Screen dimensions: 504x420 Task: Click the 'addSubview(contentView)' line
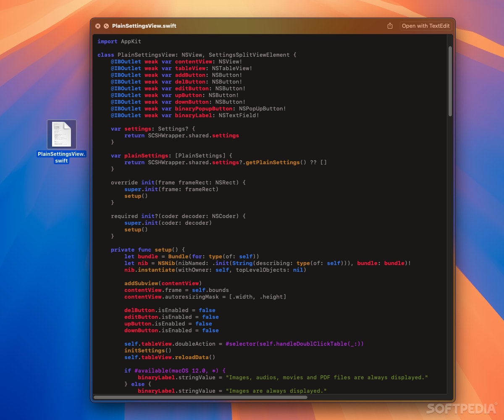(x=163, y=283)
